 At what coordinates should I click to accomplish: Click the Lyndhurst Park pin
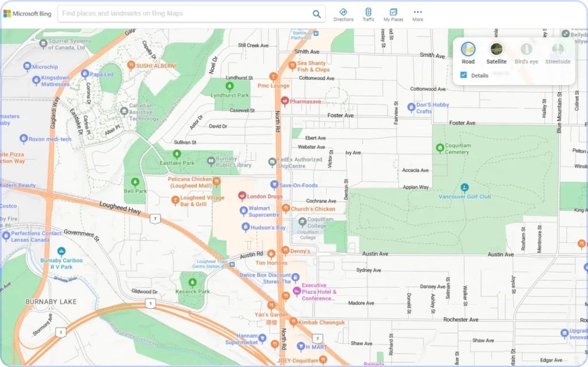pyautogui.click(x=230, y=87)
